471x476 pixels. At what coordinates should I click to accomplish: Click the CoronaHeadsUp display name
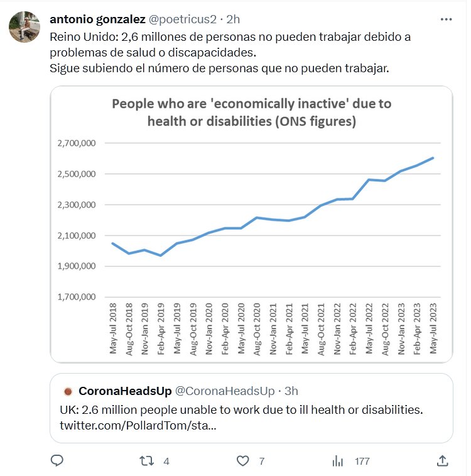tap(125, 391)
